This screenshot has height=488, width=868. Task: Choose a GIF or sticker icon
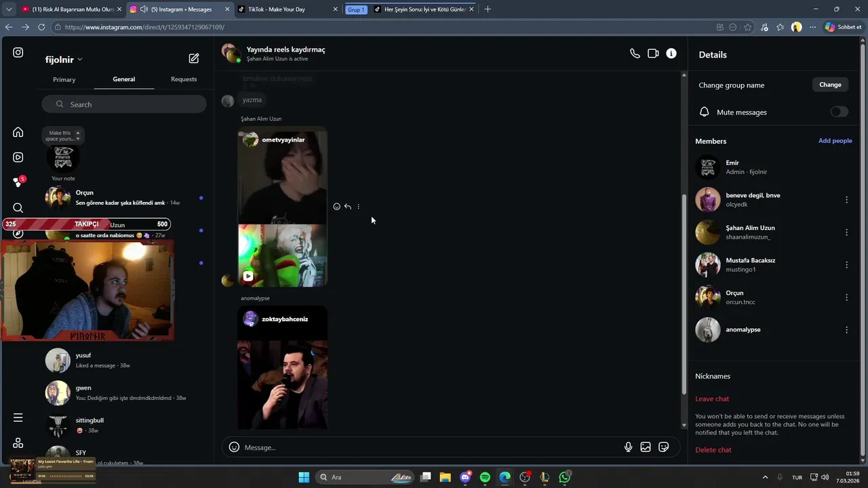[664, 447]
